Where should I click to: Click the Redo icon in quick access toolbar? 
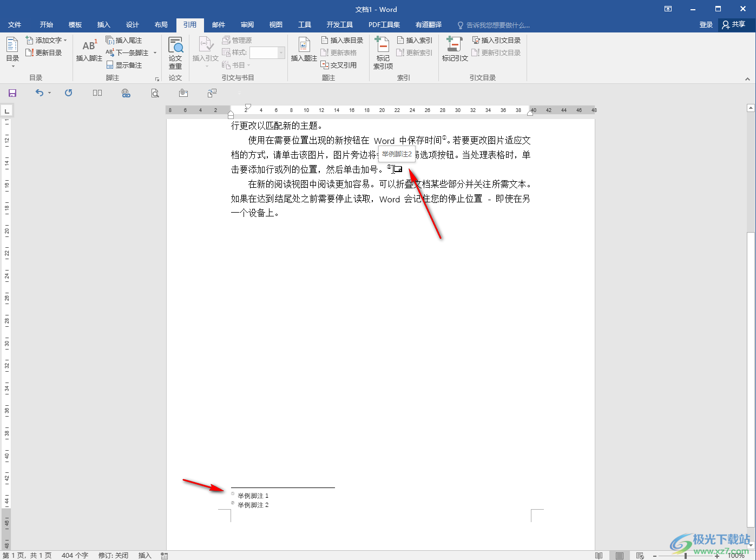tap(68, 93)
